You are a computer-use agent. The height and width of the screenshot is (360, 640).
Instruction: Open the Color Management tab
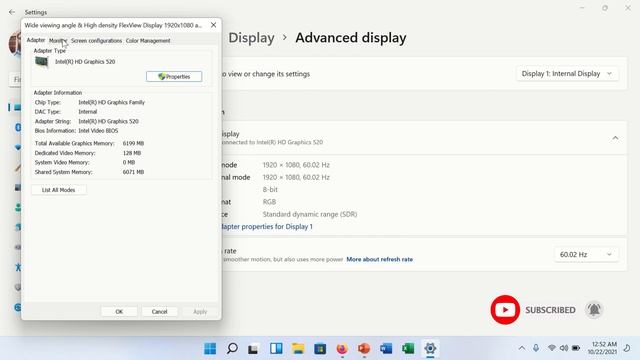point(148,41)
